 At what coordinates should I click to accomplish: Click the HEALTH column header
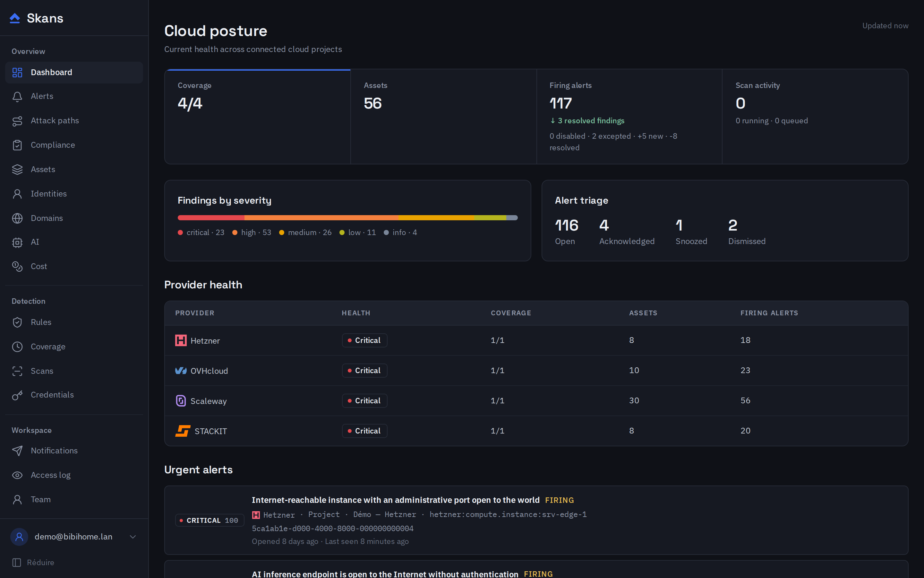click(x=356, y=313)
